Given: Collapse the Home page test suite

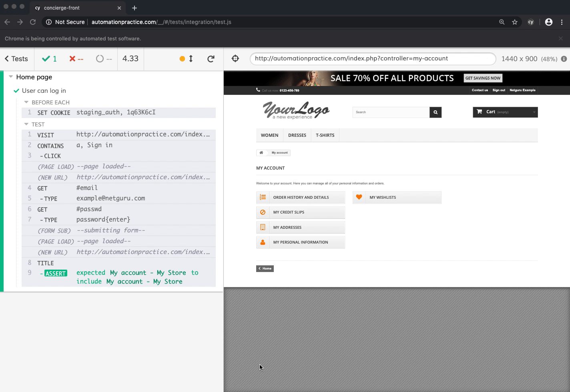Looking at the screenshot, I should coord(11,77).
